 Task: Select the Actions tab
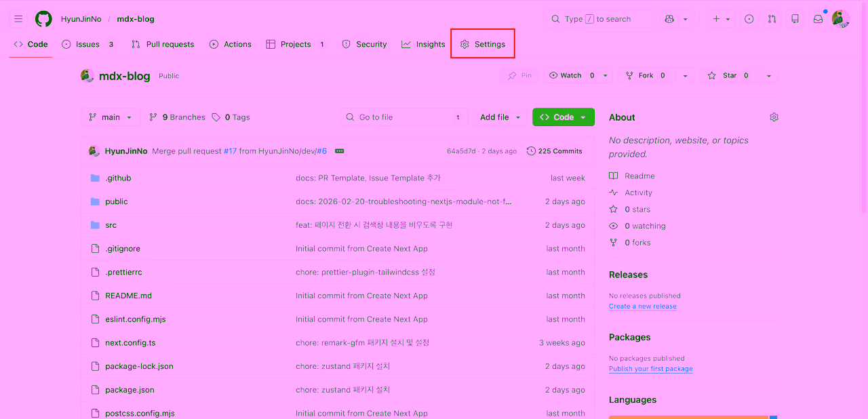pyautogui.click(x=231, y=43)
